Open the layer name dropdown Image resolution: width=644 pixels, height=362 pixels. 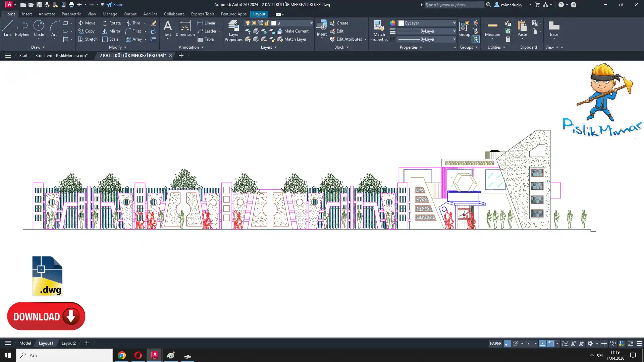pyautogui.click(x=311, y=23)
